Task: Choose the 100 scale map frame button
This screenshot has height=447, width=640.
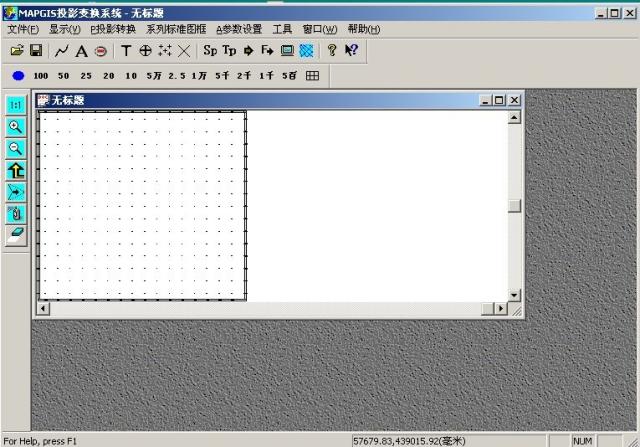Action: 40,76
